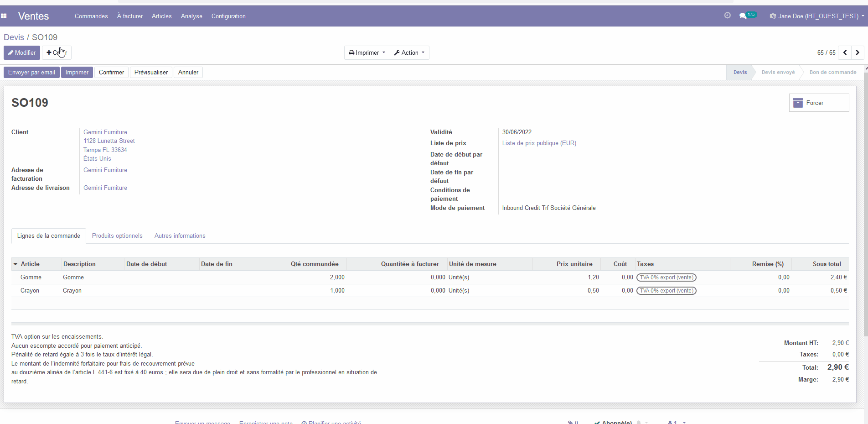Click the Confirmer button

point(111,72)
